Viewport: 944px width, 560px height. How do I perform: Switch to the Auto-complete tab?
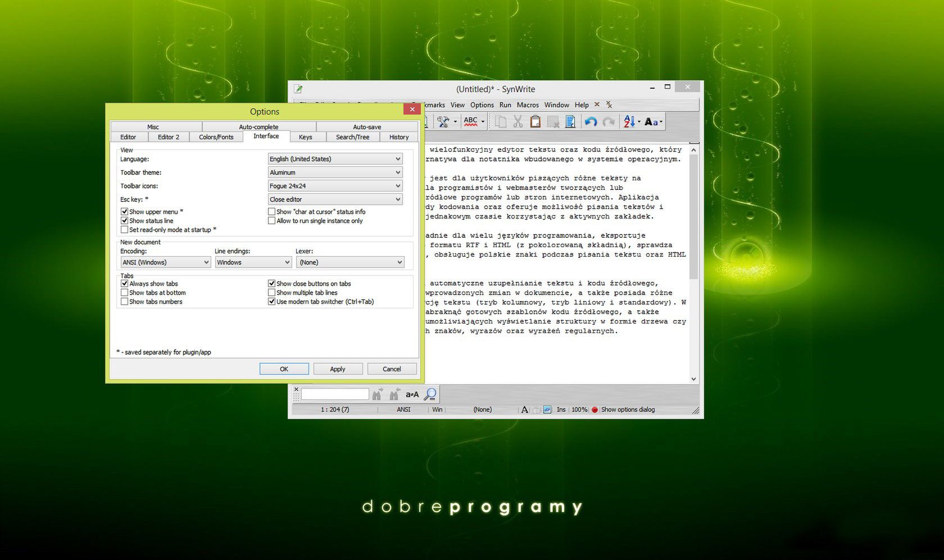coord(258,127)
